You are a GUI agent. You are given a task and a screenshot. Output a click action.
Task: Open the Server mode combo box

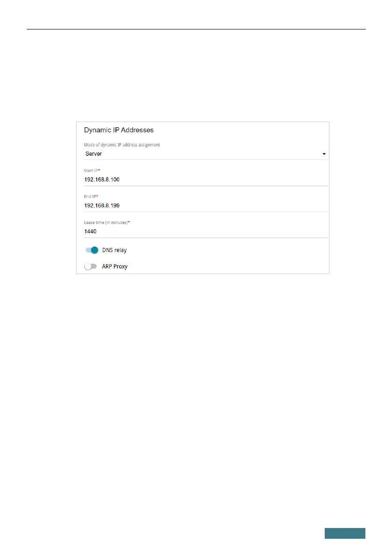click(x=201, y=154)
